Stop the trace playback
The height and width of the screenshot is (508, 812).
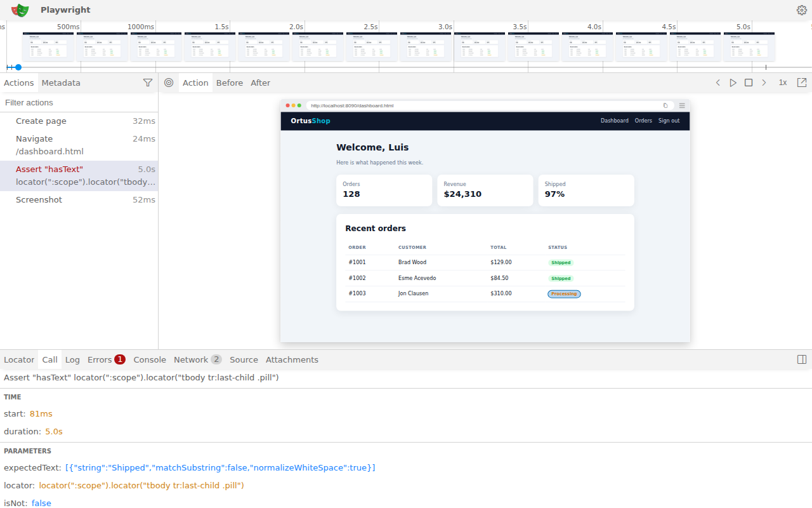tap(749, 83)
